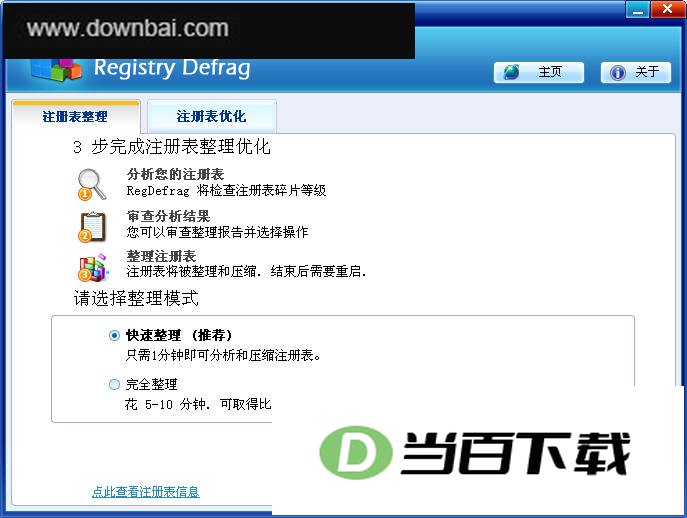Screen dimensions: 687x518
Task: Switch to the 注册表整理 tab
Action: pos(75,117)
